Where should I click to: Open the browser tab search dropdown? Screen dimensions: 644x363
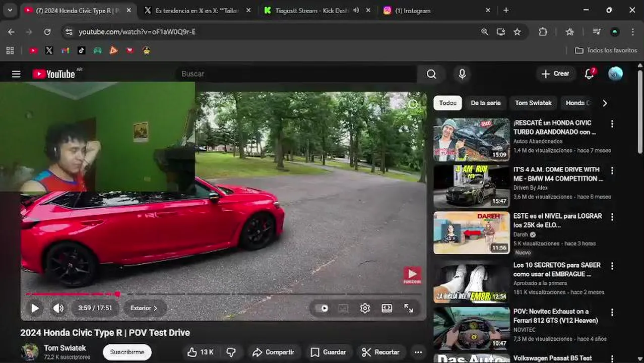point(10,10)
